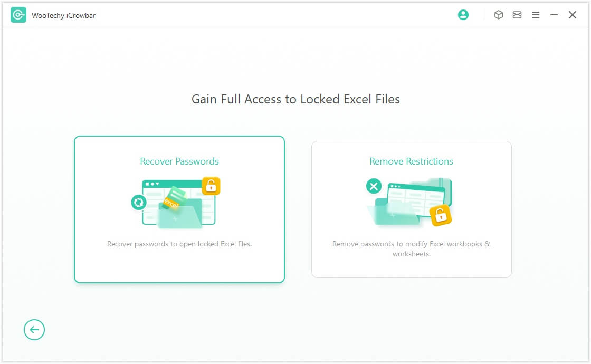The image size is (591, 364).
Task: Click the 'WooTechy iCrowbar' title text
Action: pos(64,15)
